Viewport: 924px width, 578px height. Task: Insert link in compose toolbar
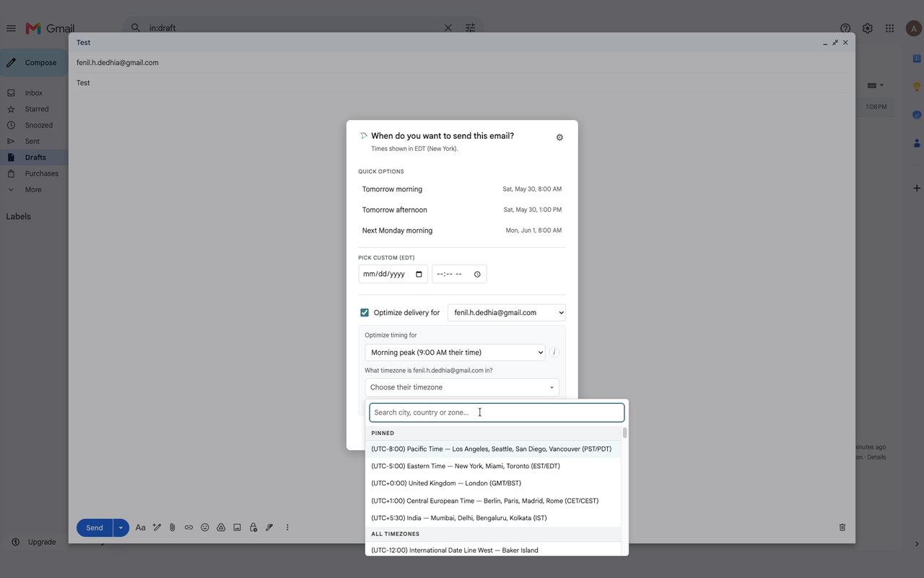click(x=188, y=527)
